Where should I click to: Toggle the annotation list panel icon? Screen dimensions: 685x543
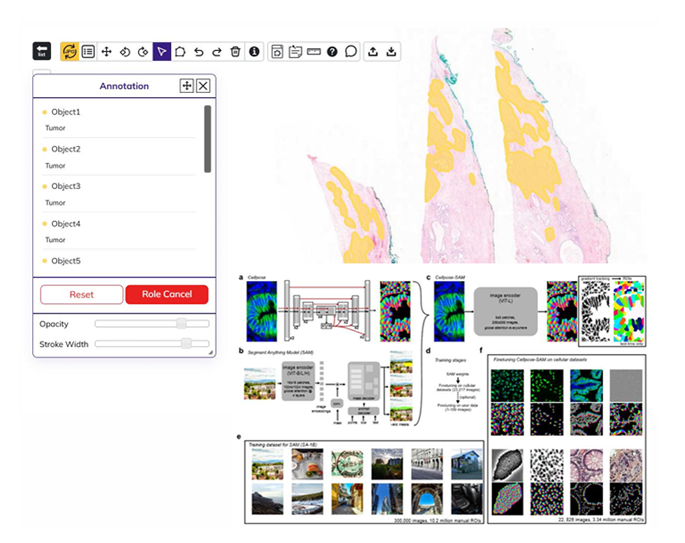click(88, 52)
